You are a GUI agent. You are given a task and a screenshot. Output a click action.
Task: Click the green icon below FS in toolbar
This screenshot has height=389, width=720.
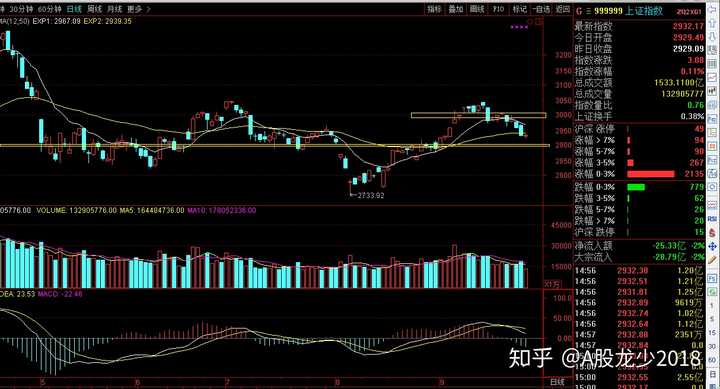(x=712, y=292)
